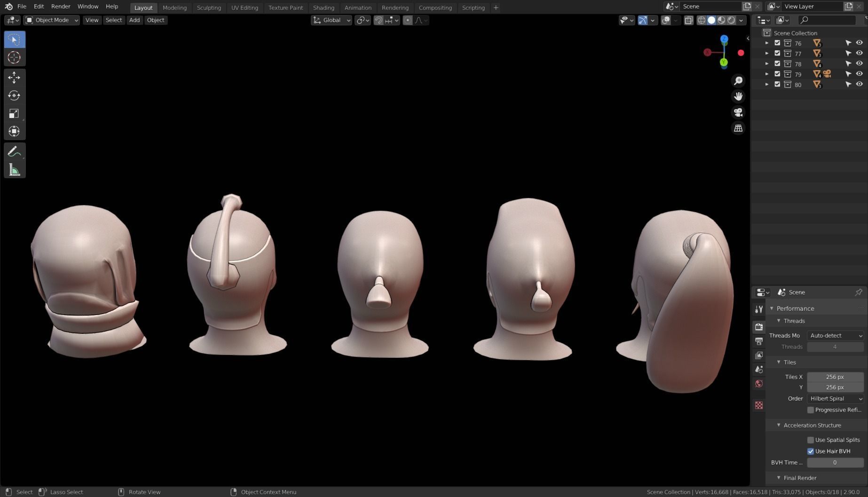Open Global transform orientation dropdown
Image resolution: width=868 pixels, height=497 pixels.
coord(331,20)
